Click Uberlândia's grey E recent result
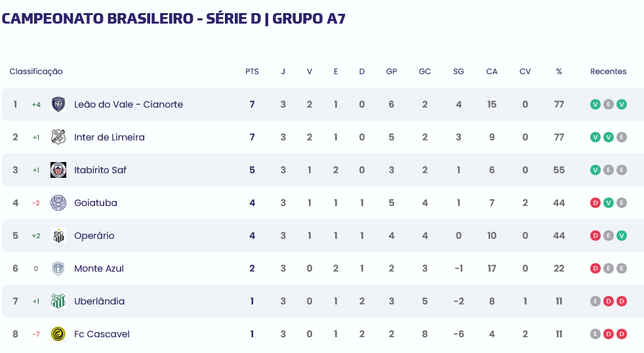Image resolution: width=644 pixels, height=353 pixels. click(595, 301)
